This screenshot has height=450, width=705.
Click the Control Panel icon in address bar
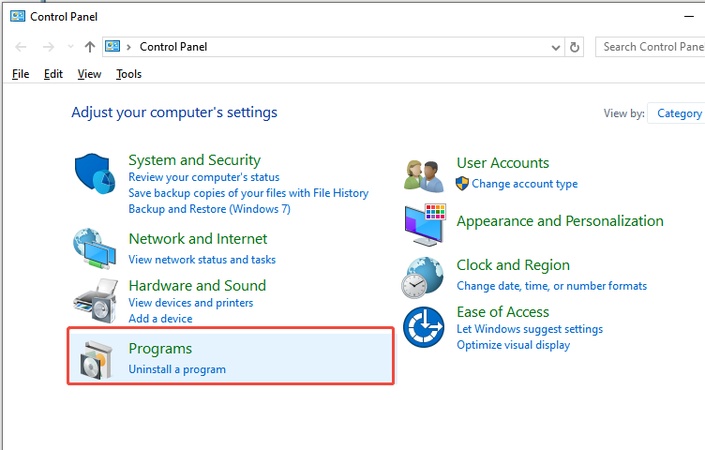coord(112,46)
